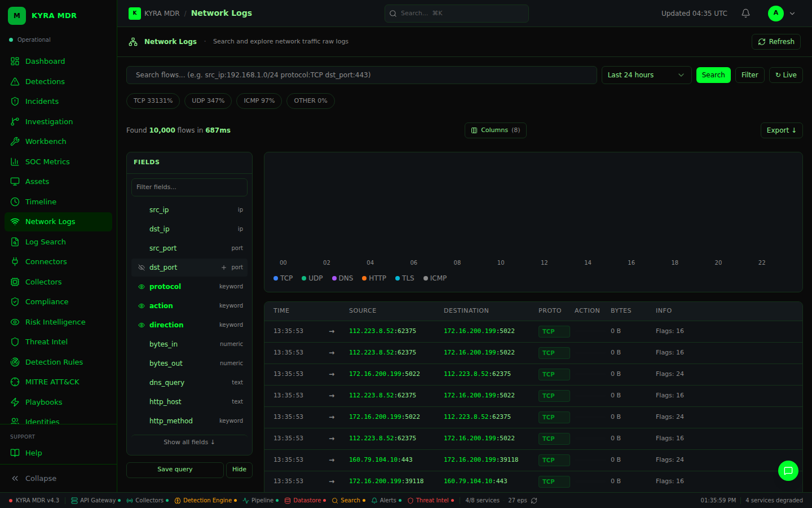The width and height of the screenshot is (812, 508).
Task: Open the Detections panel from the sidebar
Action: tap(44, 81)
